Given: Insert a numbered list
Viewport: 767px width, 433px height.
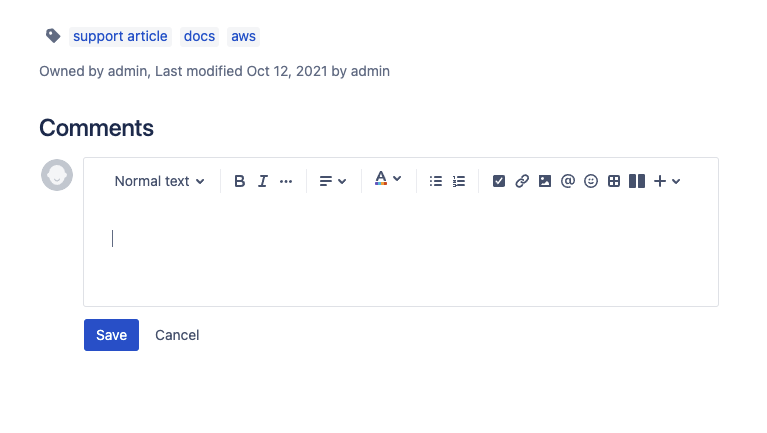Looking at the screenshot, I should (459, 181).
